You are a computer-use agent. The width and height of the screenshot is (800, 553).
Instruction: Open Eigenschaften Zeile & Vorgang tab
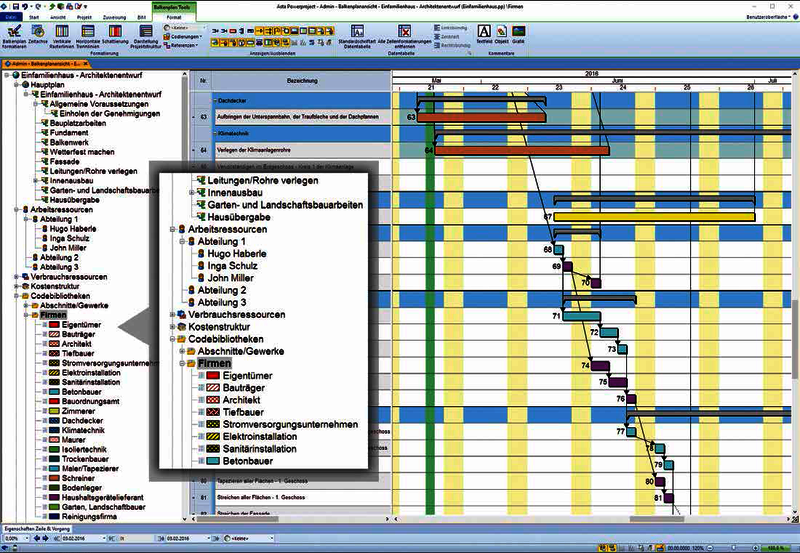[x=37, y=529]
